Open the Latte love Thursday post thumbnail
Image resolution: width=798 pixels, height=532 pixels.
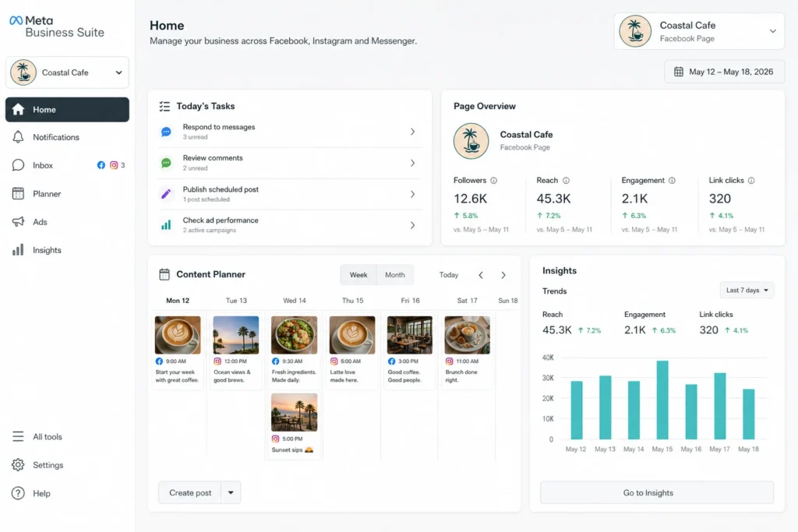(x=352, y=335)
